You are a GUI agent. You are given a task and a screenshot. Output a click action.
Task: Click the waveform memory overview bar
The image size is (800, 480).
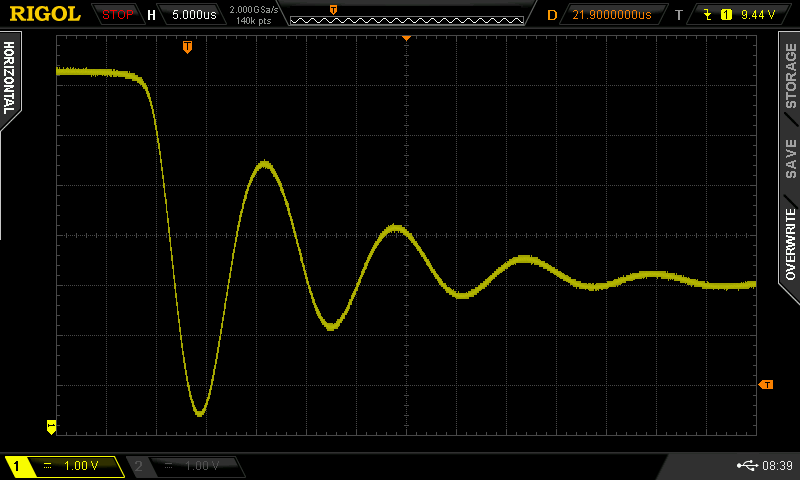407,20
